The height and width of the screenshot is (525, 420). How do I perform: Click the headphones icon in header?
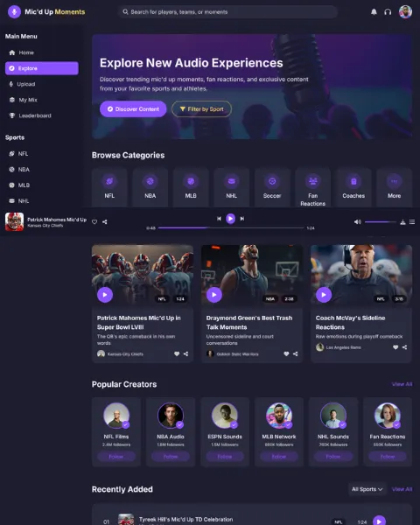(388, 12)
